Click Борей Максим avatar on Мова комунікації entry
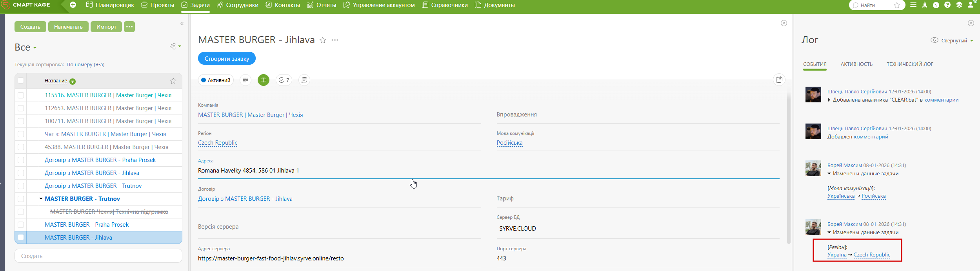Viewport: 980px width, 271px height. [x=813, y=168]
